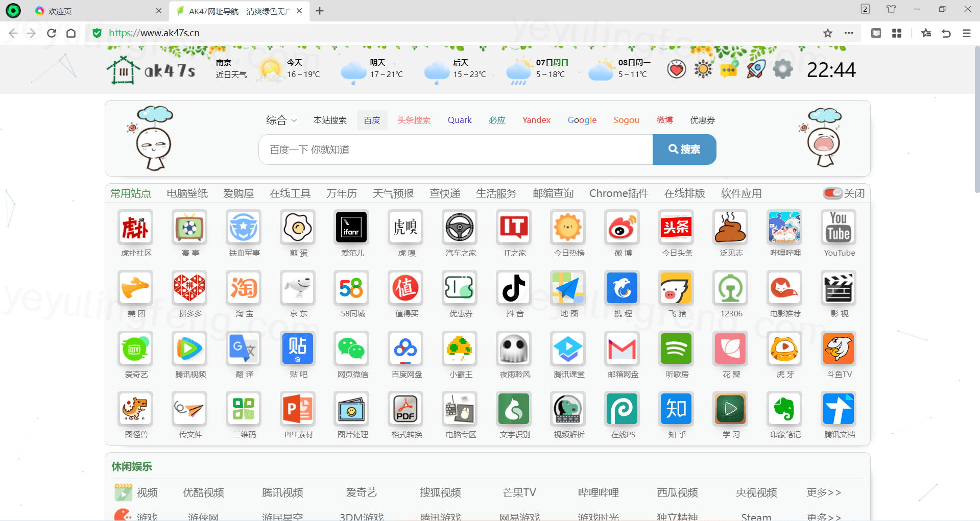
Task: Open the 美团 icon
Action: (135, 288)
